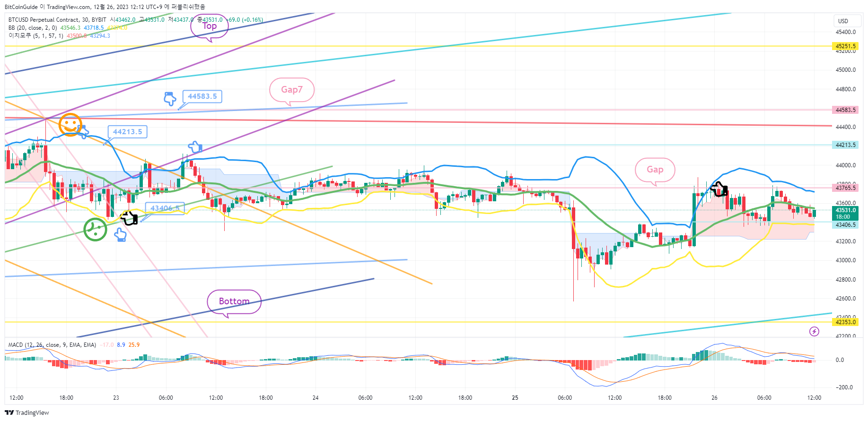Click the orange smiley face emoji

70,125
